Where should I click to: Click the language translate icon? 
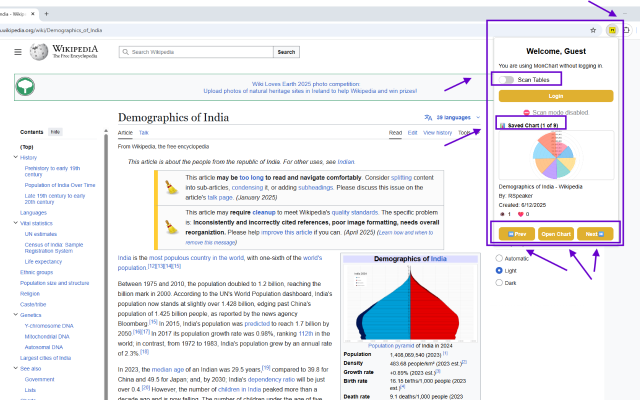coord(428,118)
